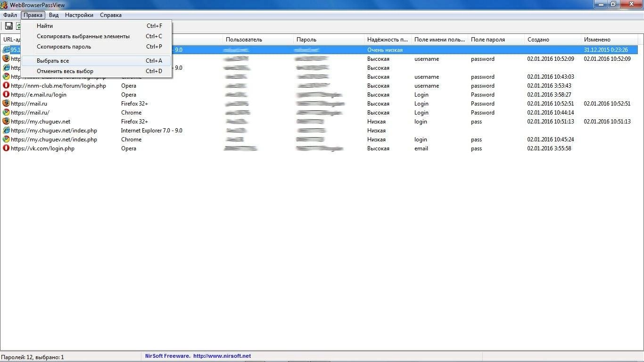Click IE icon of the Internet Explorer chuguev row
This screenshot has height=362, width=644.
coord(6,131)
